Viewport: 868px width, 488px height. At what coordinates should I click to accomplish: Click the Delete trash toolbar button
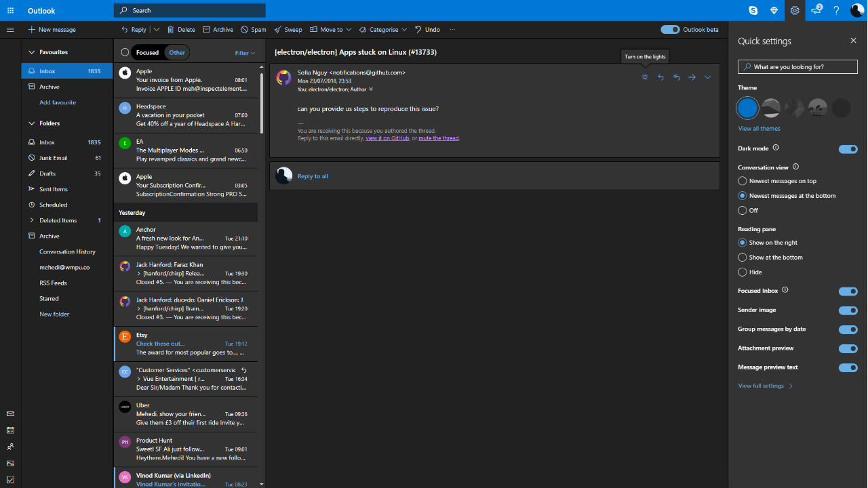(181, 30)
